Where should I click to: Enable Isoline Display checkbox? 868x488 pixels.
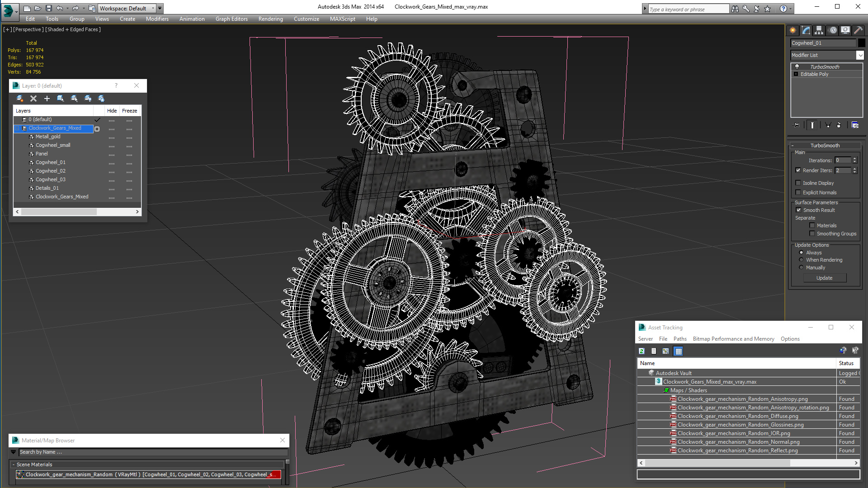point(798,183)
